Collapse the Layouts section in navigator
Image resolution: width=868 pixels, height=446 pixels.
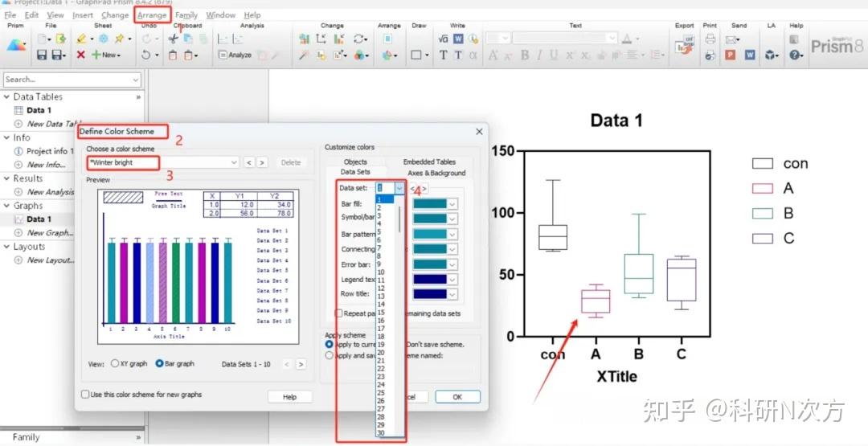pos(6,247)
